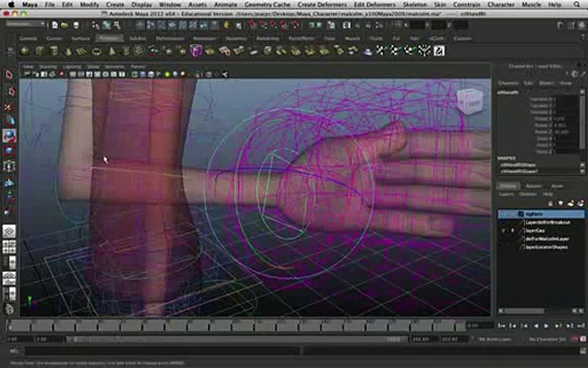Choose the Soft Modification tool

click(x=9, y=182)
